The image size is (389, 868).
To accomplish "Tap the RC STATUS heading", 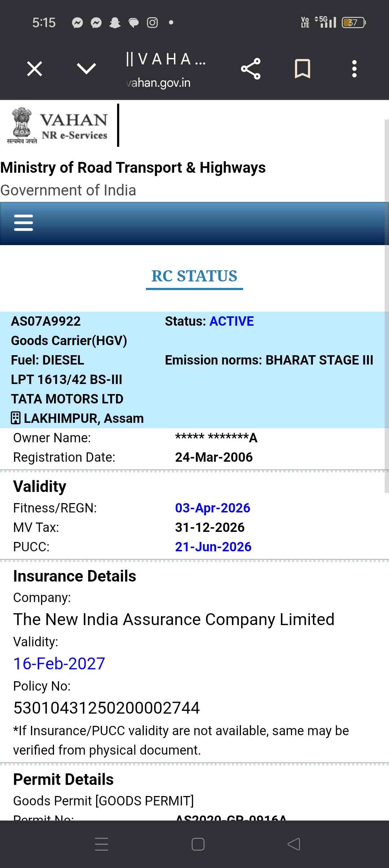I will pyautogui.click(x=194, y=276).
